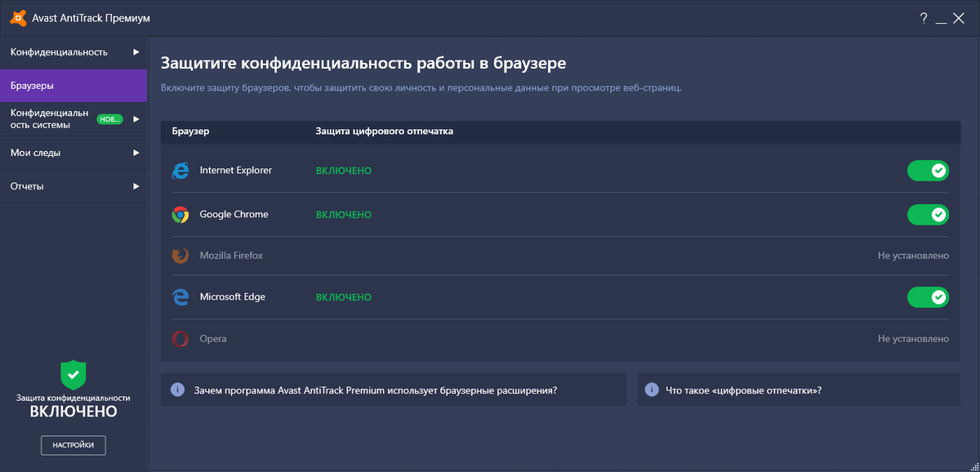Click the Opera browser icon
The width and height of the screenshot is (980, 472).
tap(180, 338)
